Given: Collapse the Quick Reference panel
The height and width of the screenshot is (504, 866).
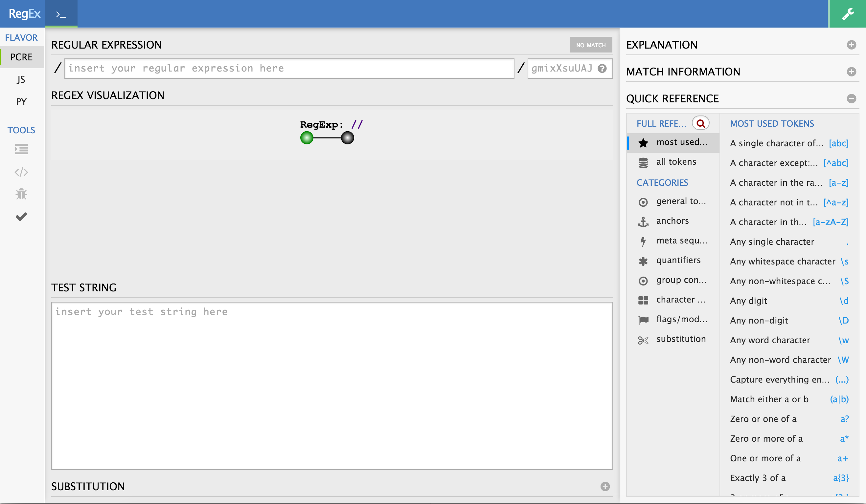Looking at the screenshot, I should pyautogui.click(x=851, y=99).
